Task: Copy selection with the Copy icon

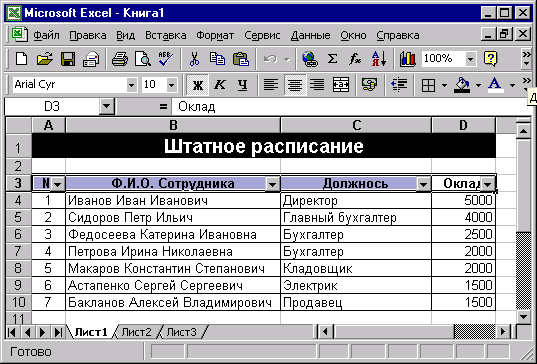Action: pos(217,59)
